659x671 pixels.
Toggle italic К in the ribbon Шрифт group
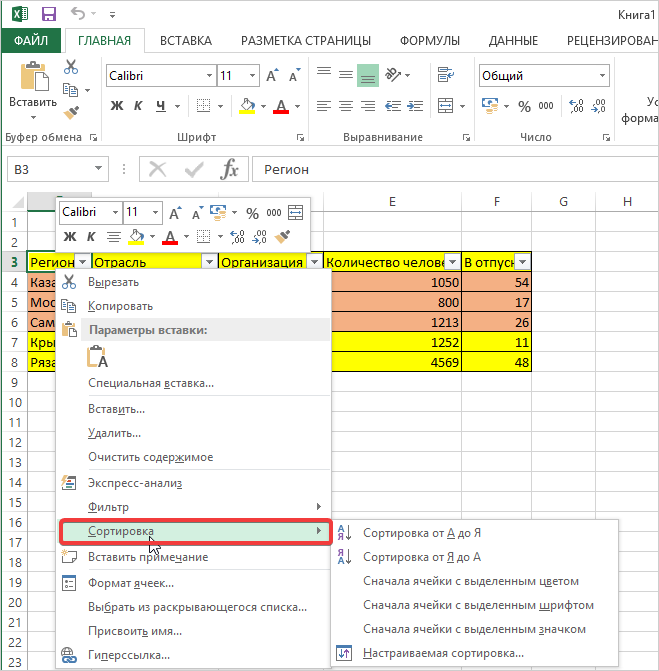tap(139, 106)
